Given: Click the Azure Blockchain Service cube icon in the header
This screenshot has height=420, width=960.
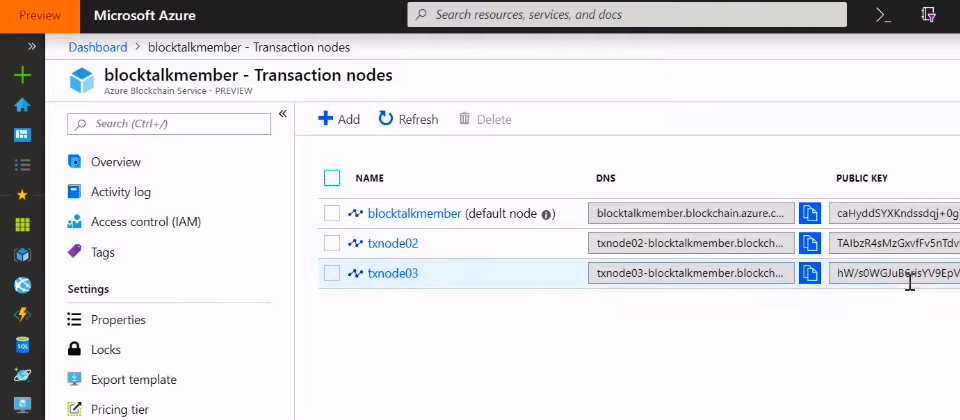Looking at the screenshot, I should tap(82, 81).
